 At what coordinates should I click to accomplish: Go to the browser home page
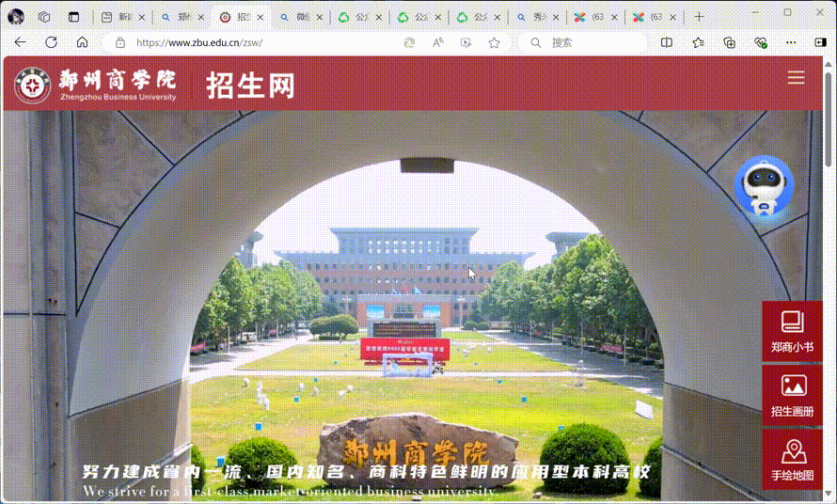82,42
